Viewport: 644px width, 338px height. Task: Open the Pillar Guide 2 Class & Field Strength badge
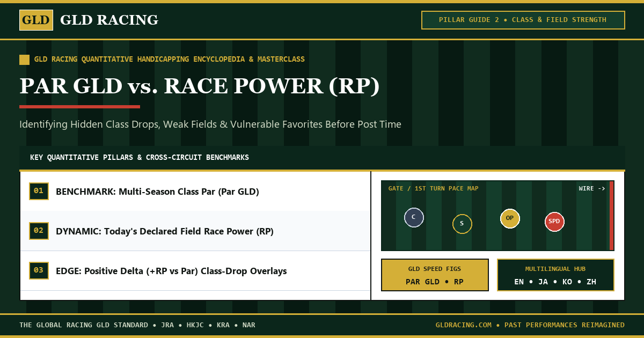coord(523,20)
